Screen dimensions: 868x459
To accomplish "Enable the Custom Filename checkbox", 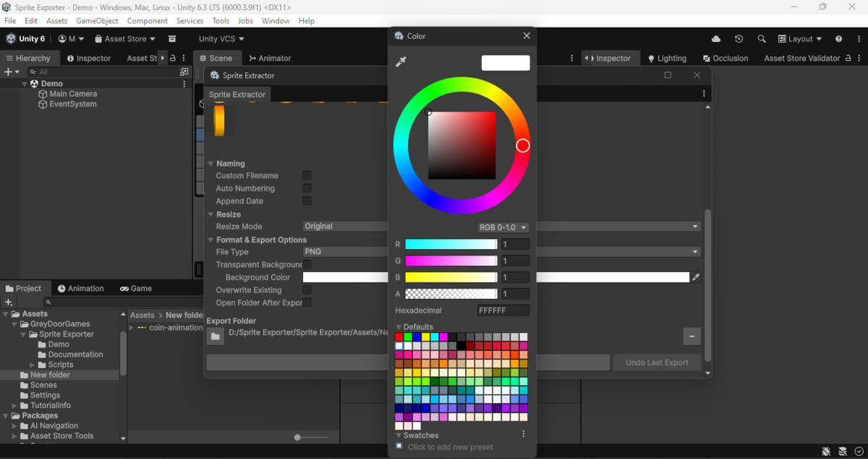I will 307,175.
